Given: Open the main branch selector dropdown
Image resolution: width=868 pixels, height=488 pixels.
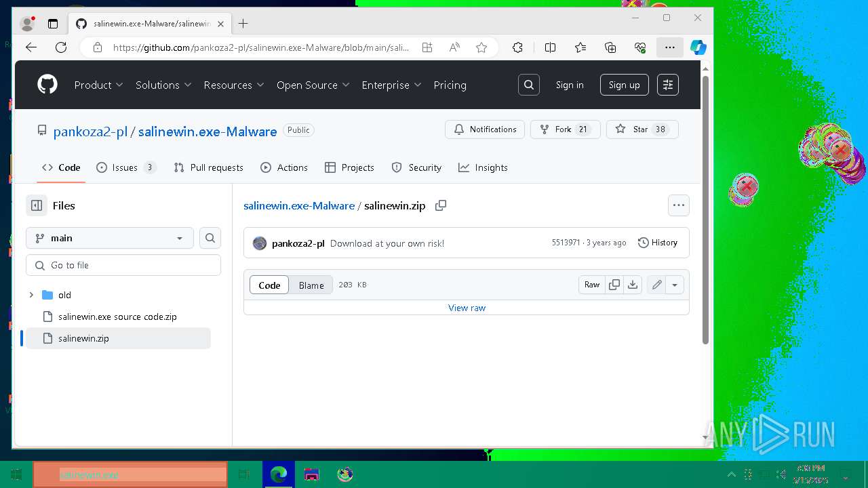Looking at the screenshot, I should pos(110,238).
